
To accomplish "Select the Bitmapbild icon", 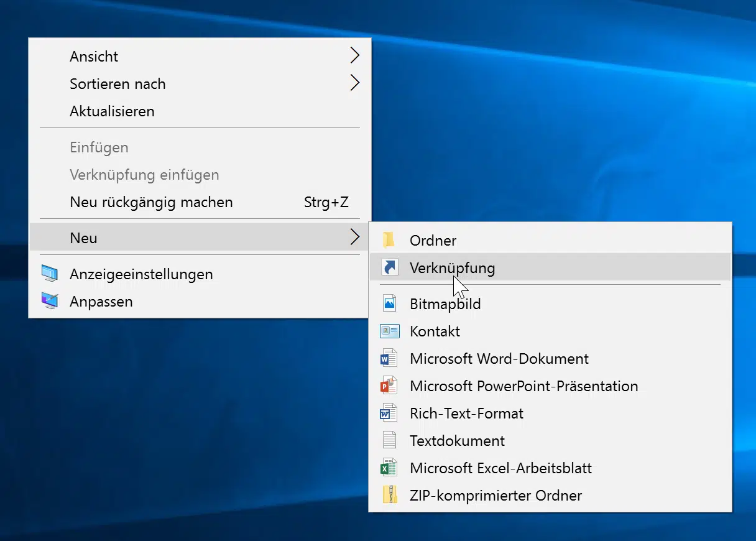I will coord(388,303).
